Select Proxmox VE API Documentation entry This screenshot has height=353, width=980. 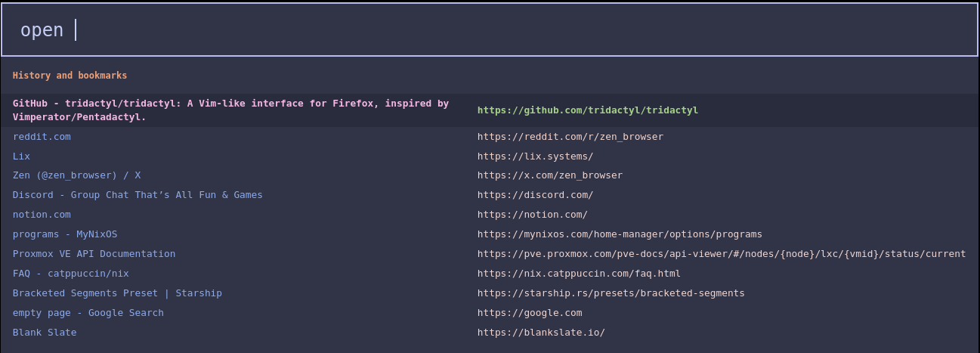click(x=94, y=254)
